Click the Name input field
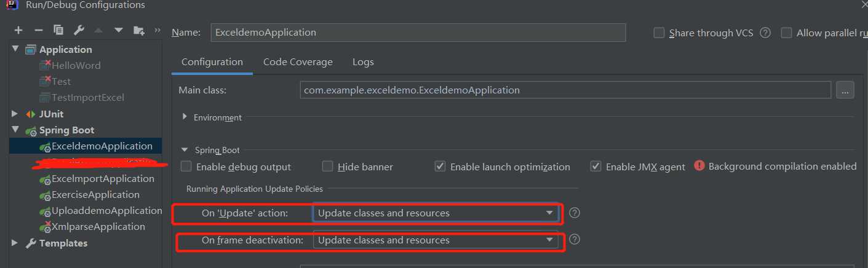Image resolution: width=868 pixels, height=268 pixels. point(418,33)
